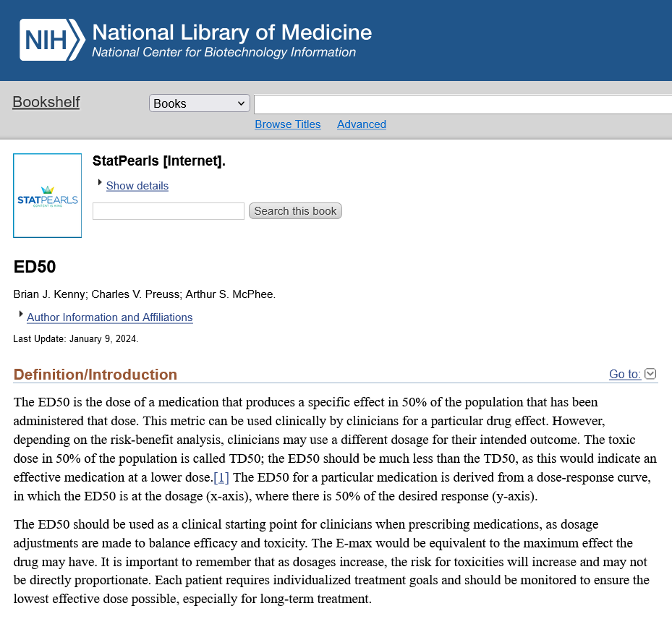Focus the main Bookshelf search field
Image resolution: width=672 pixels, height=619 pixels.
(x=463, y=104)
